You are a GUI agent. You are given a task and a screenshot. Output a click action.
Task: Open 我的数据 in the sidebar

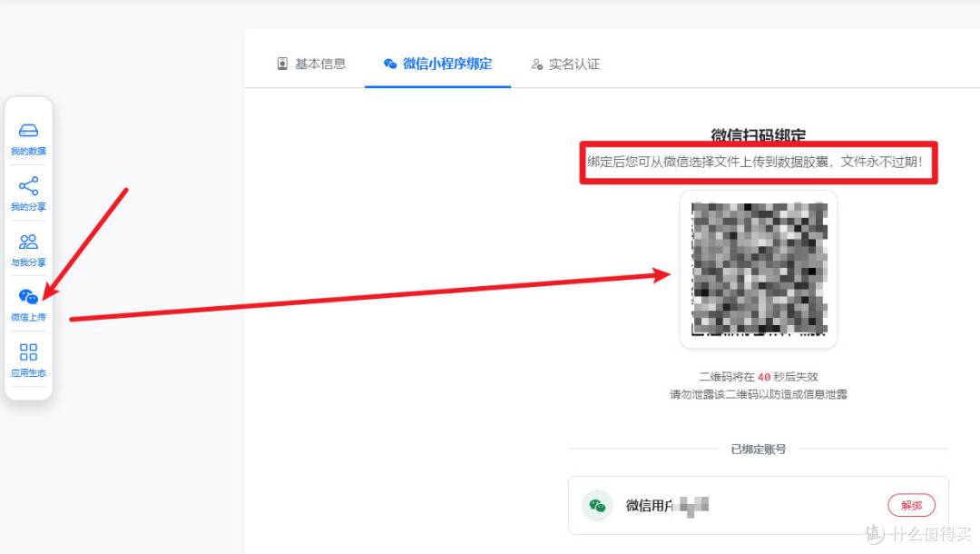tap(28, 139)
